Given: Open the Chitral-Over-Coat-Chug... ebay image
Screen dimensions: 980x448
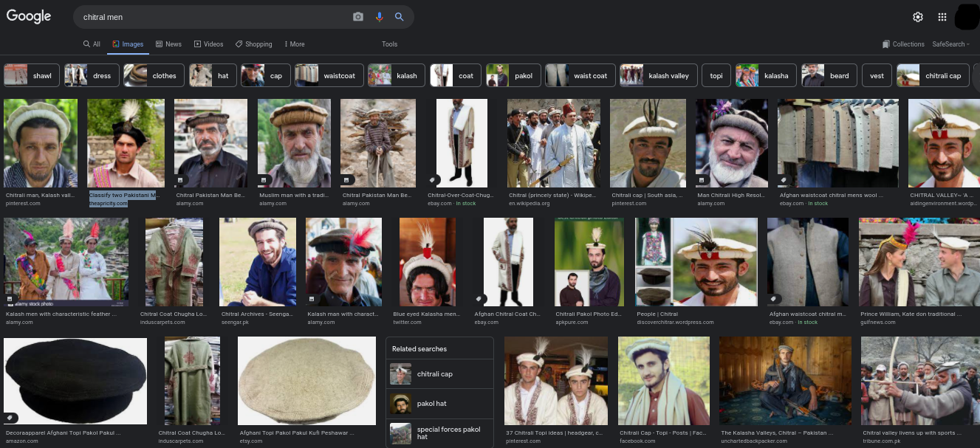Looking at the screenshot, I should click(462, 143).
